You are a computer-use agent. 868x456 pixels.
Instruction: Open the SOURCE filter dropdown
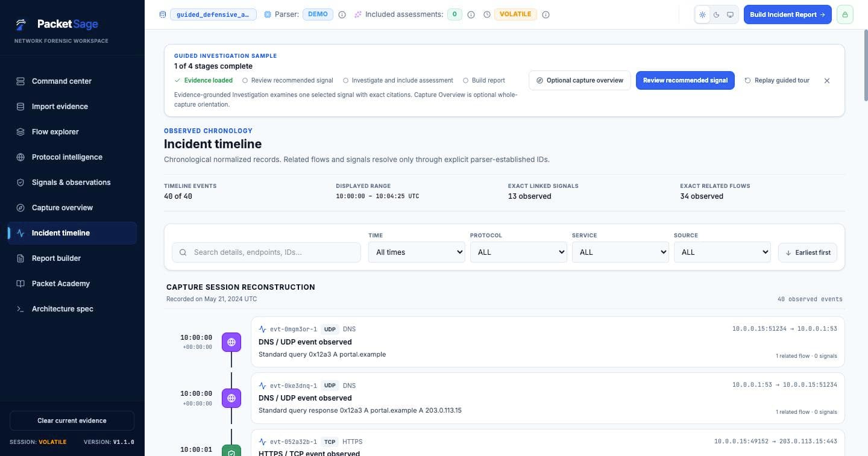coord(722,252)
